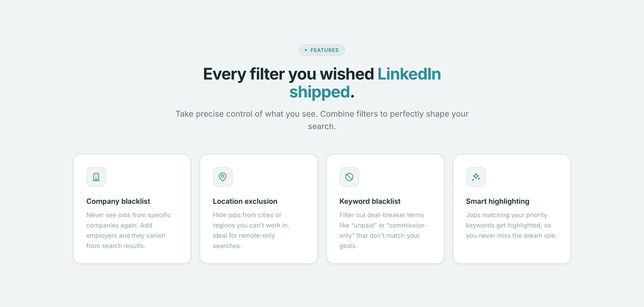
Task: Select the Location exclusion card title
Action: coord(245,201)
